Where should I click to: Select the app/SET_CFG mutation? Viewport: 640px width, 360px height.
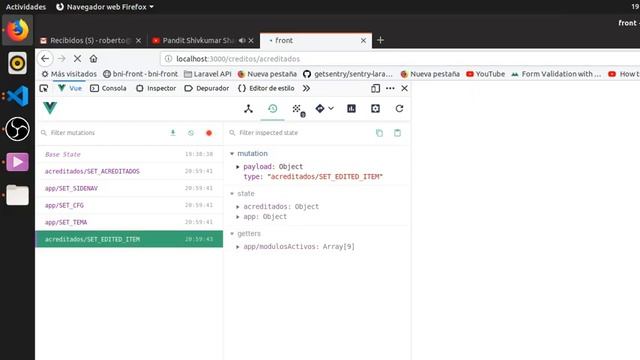(129, 205)
